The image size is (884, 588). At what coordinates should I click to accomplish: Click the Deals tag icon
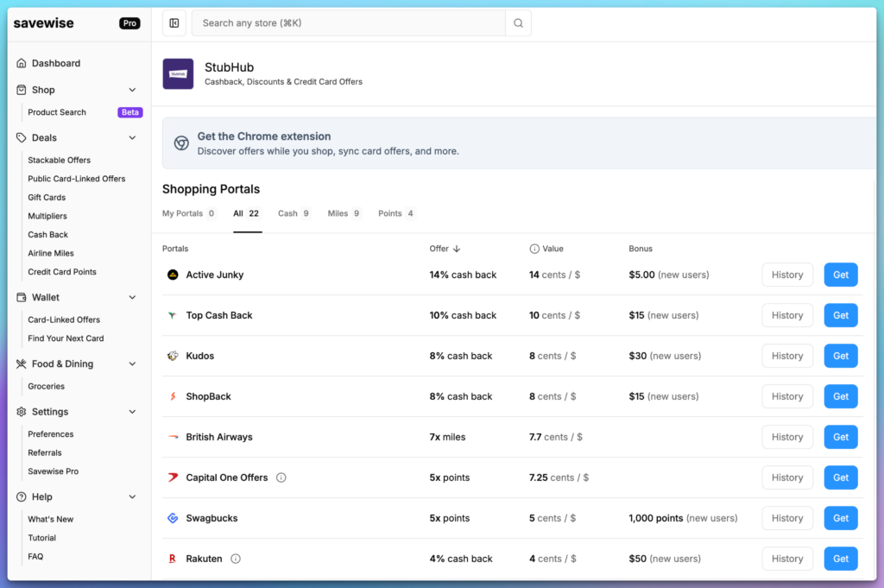[22, 137]
